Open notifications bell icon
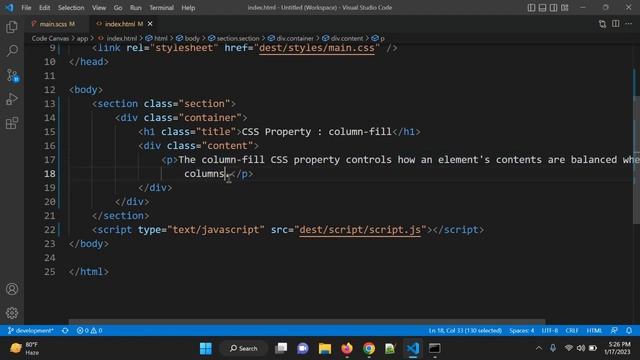This screenshot has height=360, width=640. (629, 331)
